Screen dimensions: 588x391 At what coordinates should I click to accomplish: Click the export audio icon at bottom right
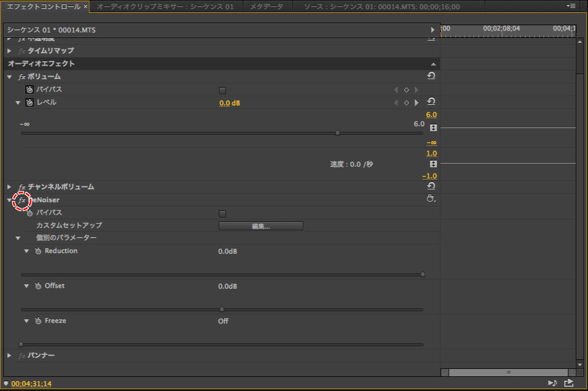(x=569, y=383)
